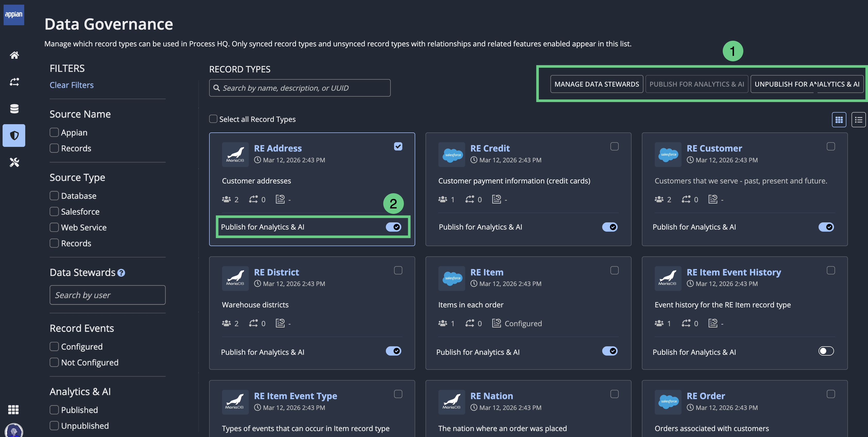868x437 pixels.
Task: Click the Salesforce icon on RE Customer
Action: pyautogui.click(x=668, y=154)
